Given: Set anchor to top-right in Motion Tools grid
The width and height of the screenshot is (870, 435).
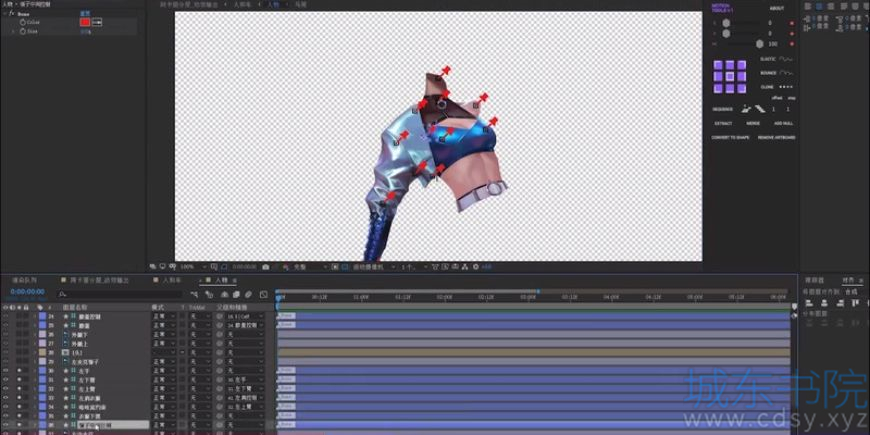Looking at the screenshot, I should pos(742,65).
